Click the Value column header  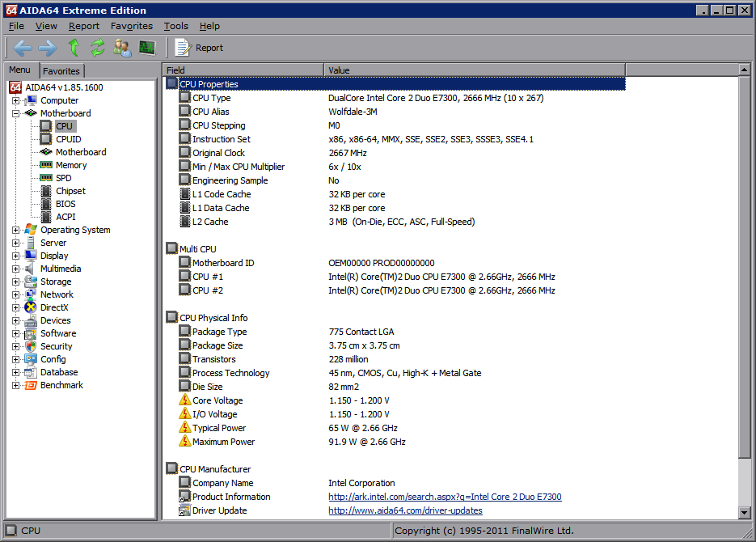point(340,70)
